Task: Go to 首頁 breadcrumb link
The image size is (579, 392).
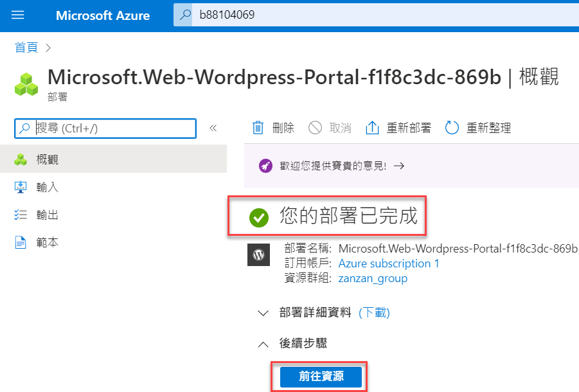Action: coord(26,48)
